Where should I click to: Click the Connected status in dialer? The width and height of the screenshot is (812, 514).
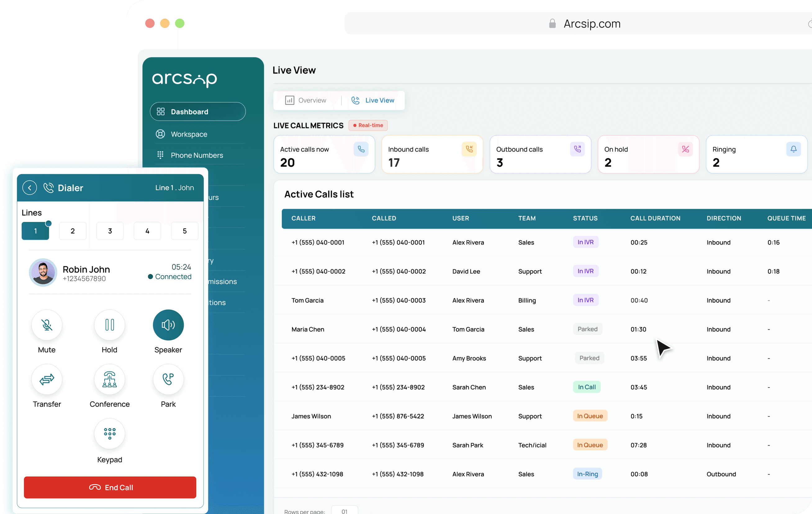(x=169, y=277)
